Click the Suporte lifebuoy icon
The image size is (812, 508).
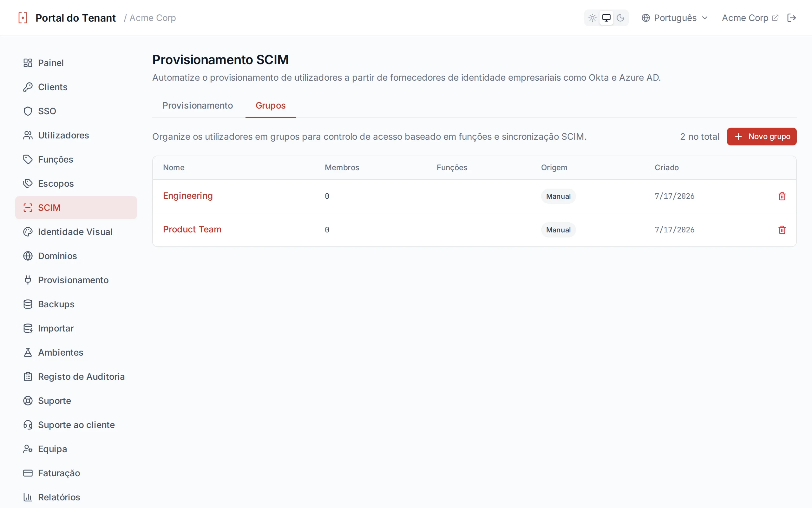(28, 401)
